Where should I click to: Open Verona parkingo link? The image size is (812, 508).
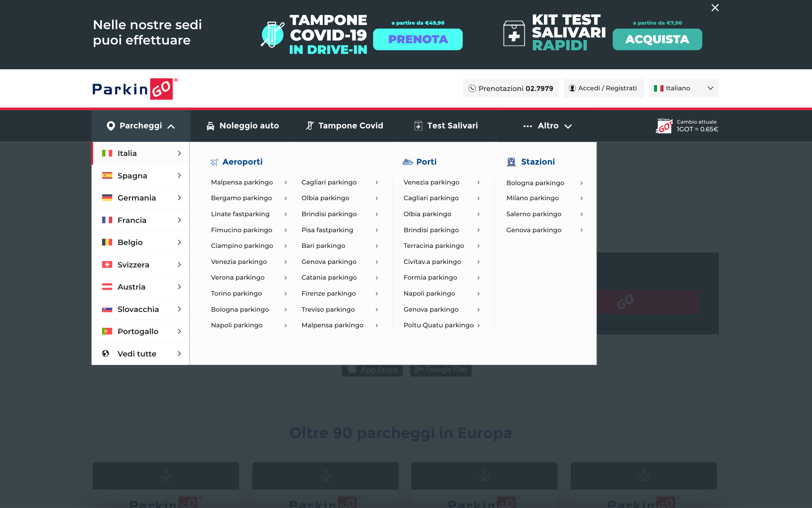click(249, 277)
